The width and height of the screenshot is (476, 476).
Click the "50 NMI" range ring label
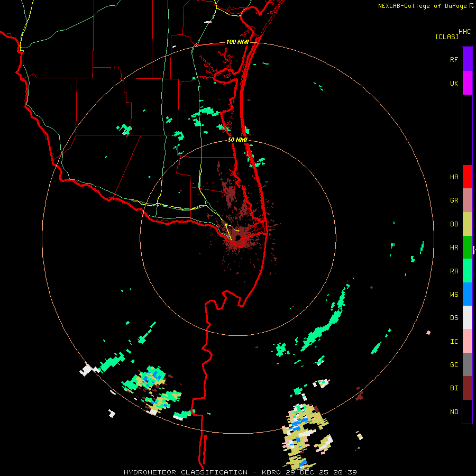tap(237, 140)
